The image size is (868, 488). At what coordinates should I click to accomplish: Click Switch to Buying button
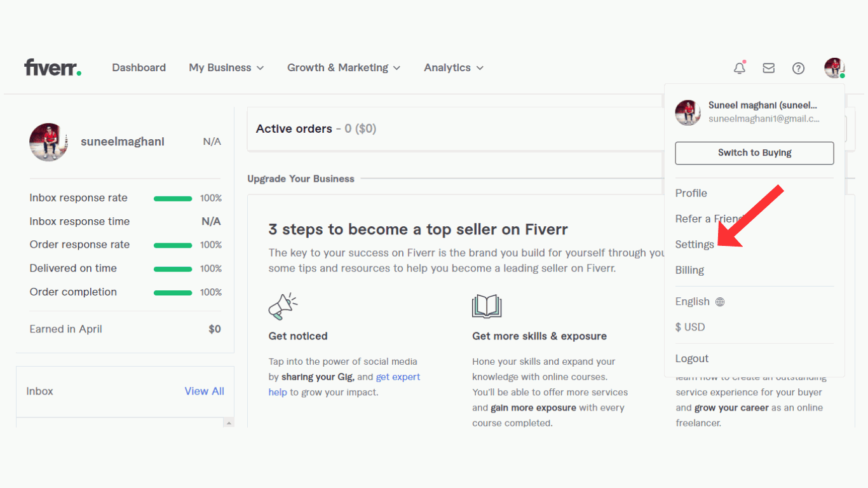coord(754,153)
